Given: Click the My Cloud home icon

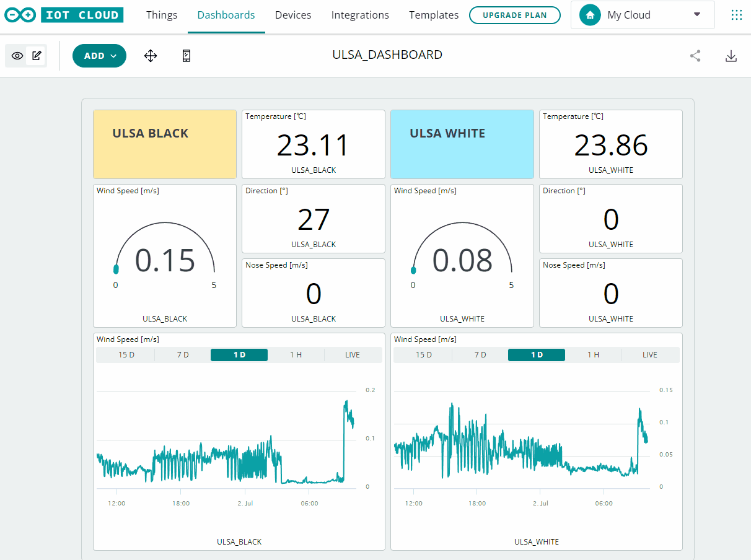Looking at the screenshot, I should point(589,14).
